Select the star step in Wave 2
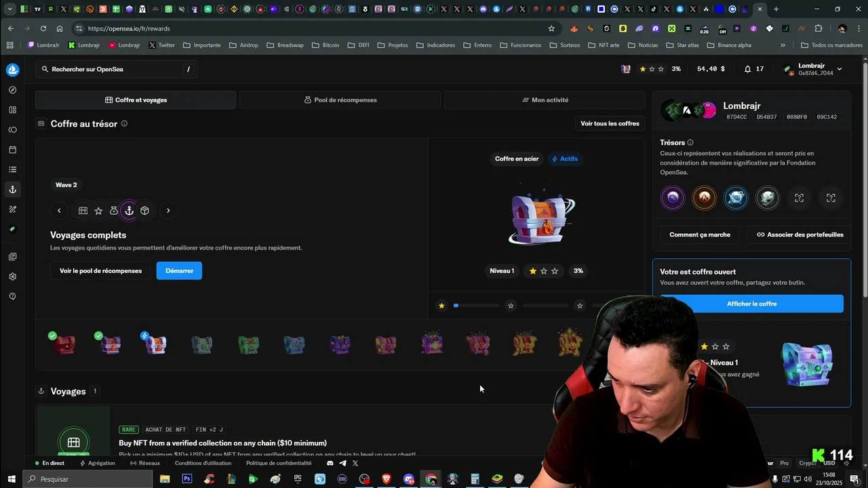868x488 pixels. [x=98, y=211]
